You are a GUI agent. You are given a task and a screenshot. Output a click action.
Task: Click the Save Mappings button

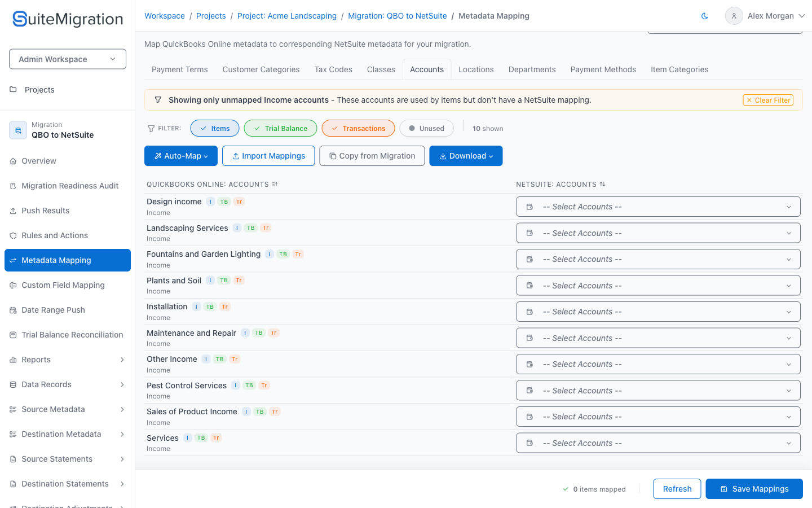pos(754,489)
